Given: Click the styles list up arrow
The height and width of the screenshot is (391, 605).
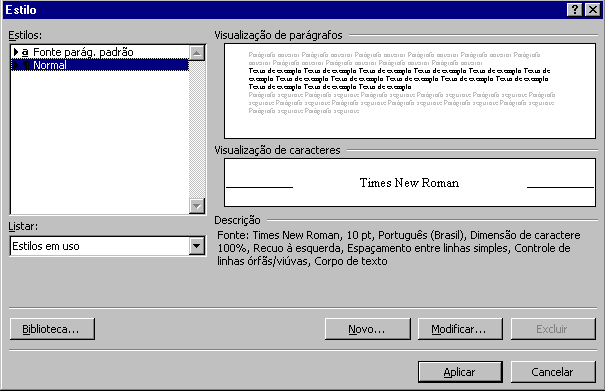Looking at the screenshot, I should [197, 52].
